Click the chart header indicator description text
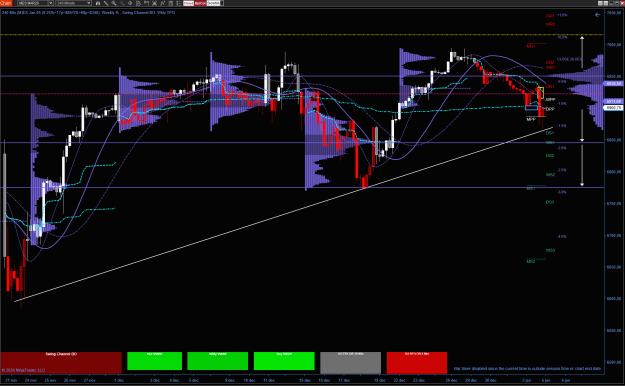 tap(88, 13)
